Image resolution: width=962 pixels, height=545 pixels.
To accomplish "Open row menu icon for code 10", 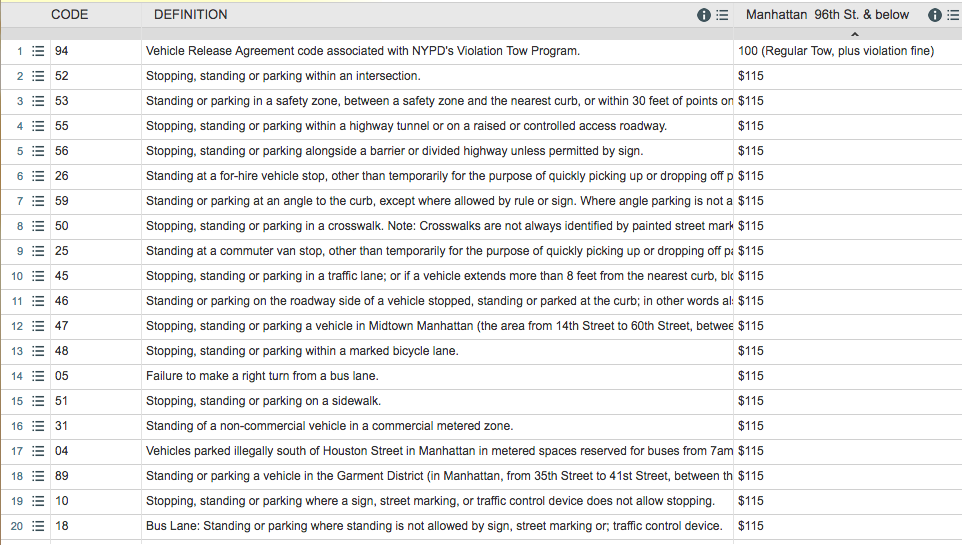I will [x=38, y=501].
